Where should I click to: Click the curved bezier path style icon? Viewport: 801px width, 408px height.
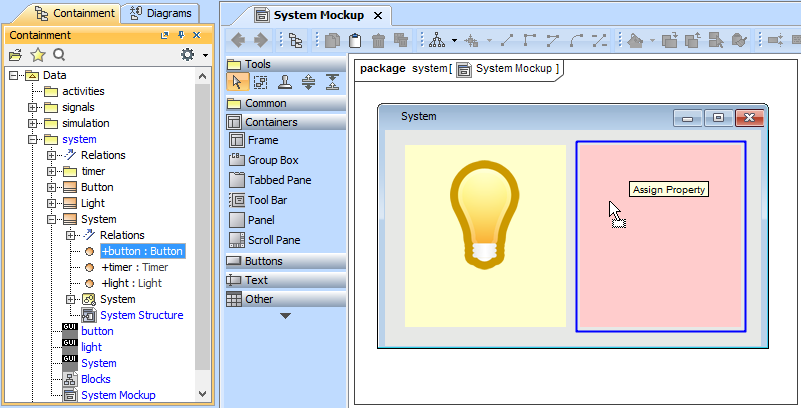pyautogui.click(x=576, y=40)
